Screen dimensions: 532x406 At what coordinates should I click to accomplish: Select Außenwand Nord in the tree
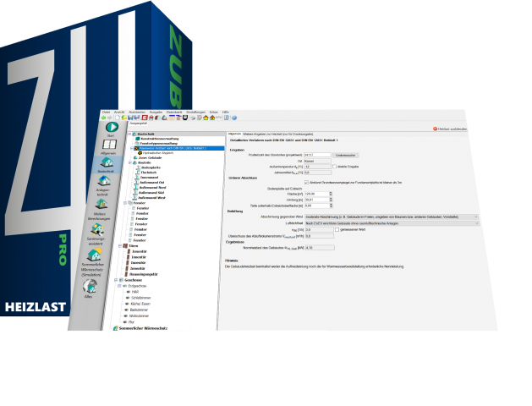(153, 188)
